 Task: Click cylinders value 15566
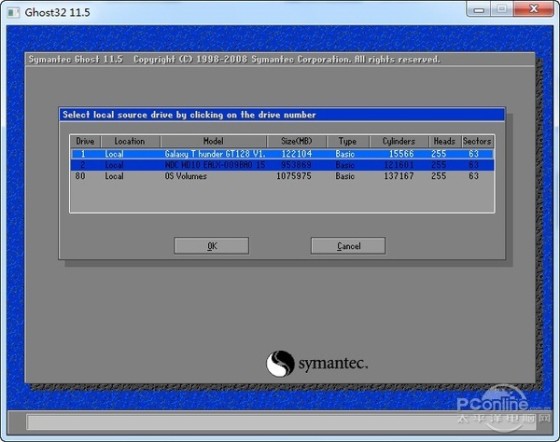(401, 154)
